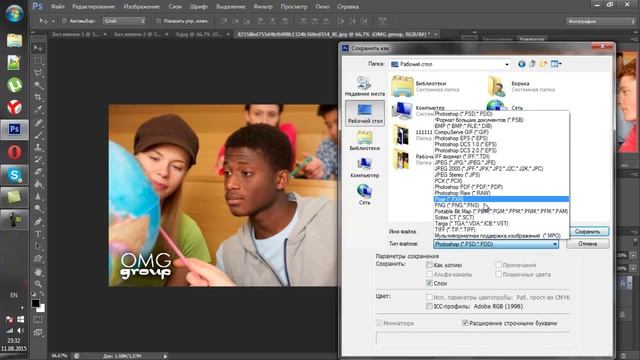The height and width of the screenshot is (360, 640).
Task: Select the Eyedropper tool
Action: click(x=38, y=109)
